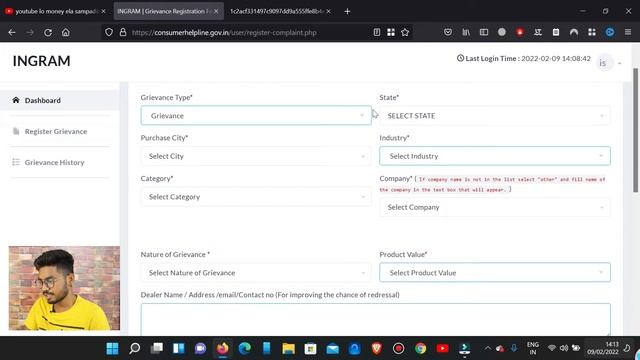Open File Explorer from the taskbar
640x360 pixels.
(289, 348)
